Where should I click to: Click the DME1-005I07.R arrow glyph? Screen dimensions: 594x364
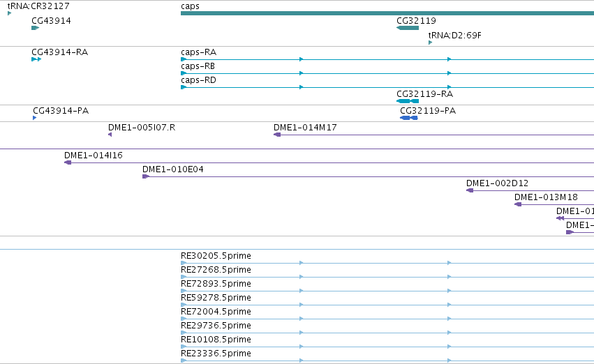tap(110, 135)
